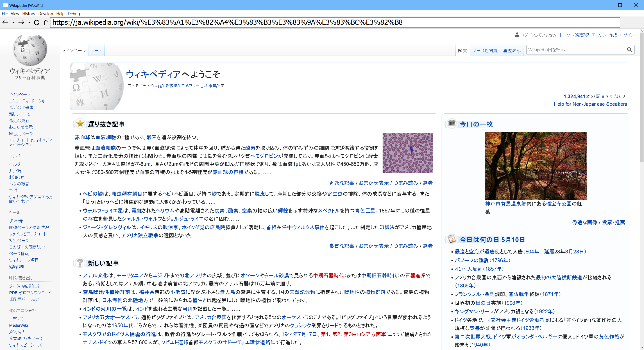This screenshot has width=644, height=350.
Task: Open 特別ページ sidebar link
Action: click(19, 240)
